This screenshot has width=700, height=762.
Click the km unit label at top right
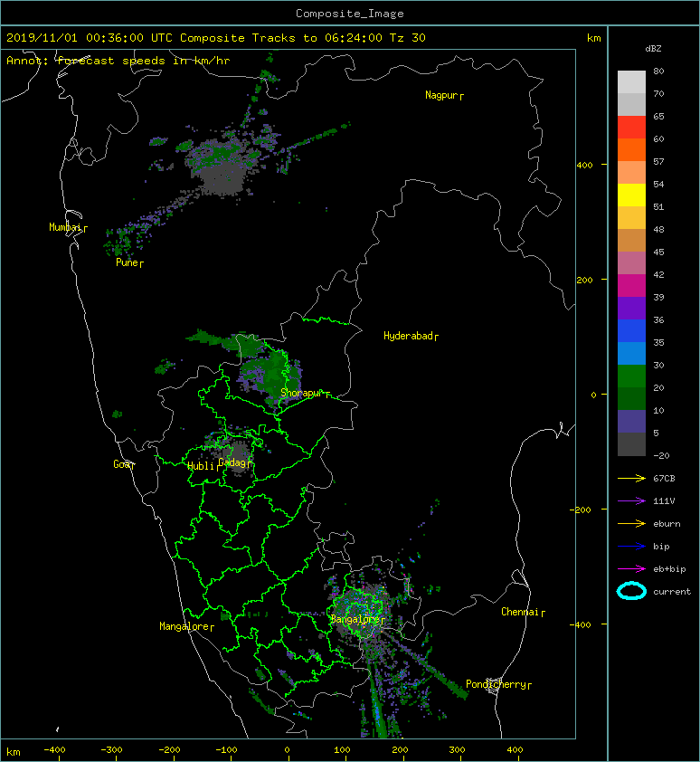(593, 38)
